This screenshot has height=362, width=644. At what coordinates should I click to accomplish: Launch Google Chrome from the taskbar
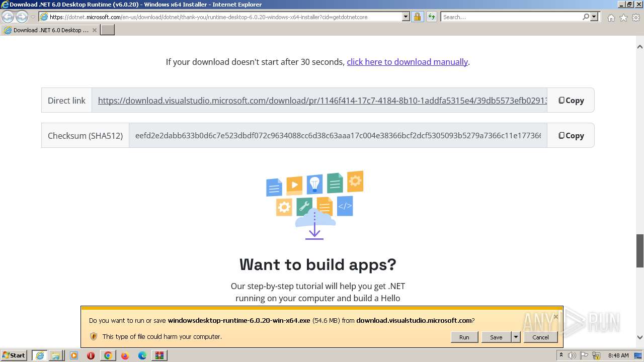[x=108, y=355]
